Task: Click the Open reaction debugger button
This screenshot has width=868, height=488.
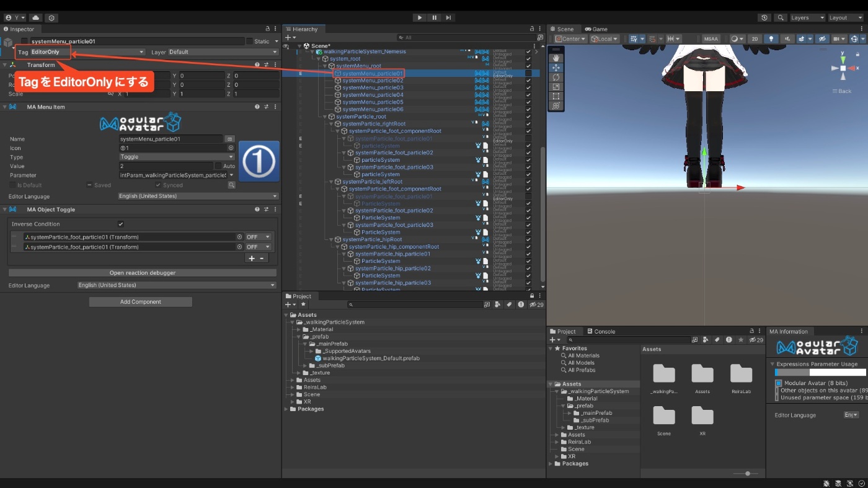Action: click(x=143, y=273)
